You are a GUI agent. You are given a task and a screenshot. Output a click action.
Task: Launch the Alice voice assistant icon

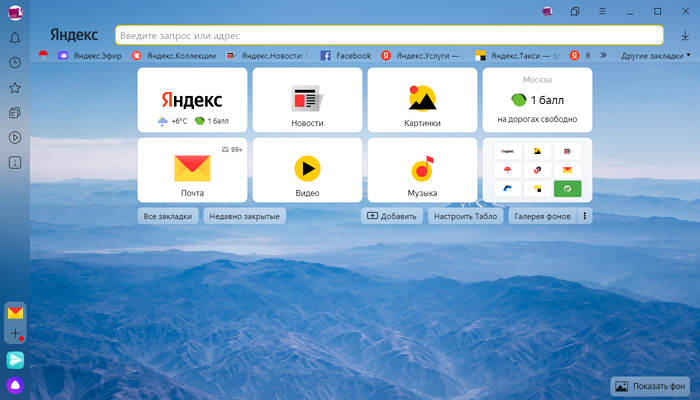[x=15, y=385]
